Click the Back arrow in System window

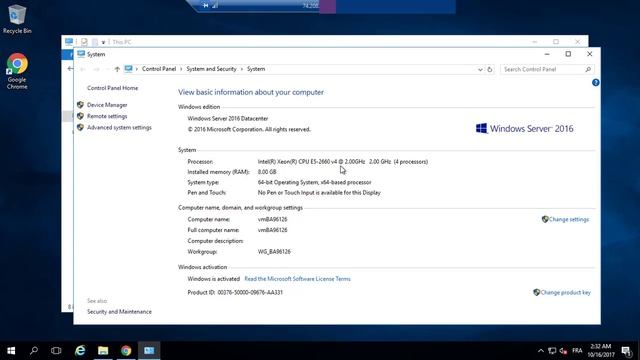click(83, 69)
